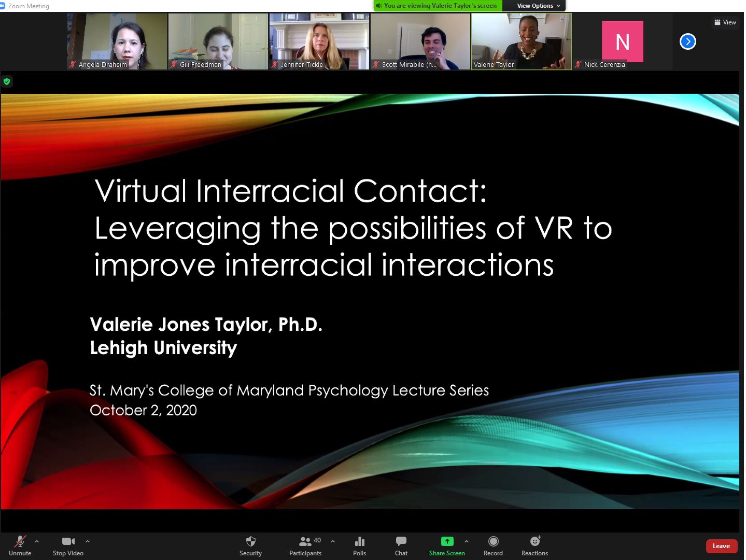
Task: Click the 'Valerie Jones Taylor, Ph.D.' text
Action: click(206, 325)
